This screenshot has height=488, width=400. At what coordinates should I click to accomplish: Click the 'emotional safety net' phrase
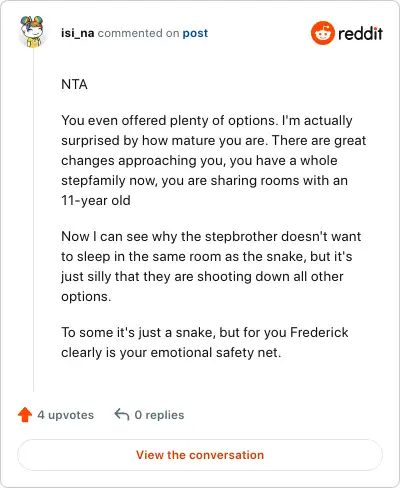[216, 353]
